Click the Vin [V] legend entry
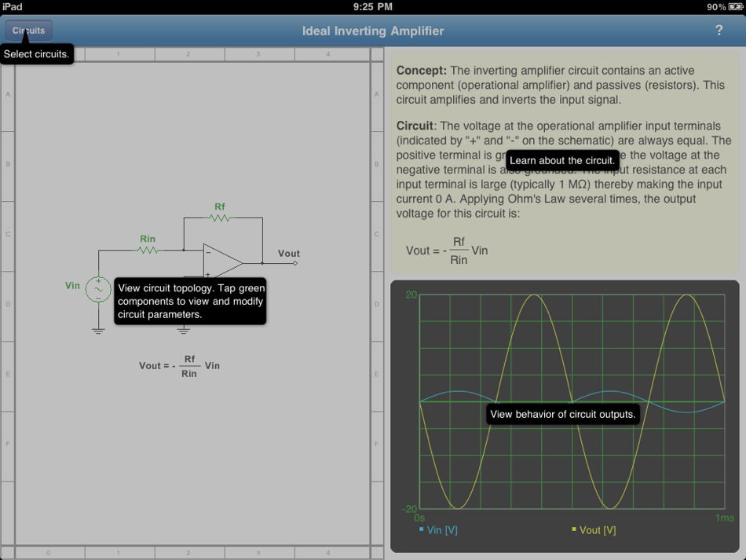746x560 pixels. [438, 530]
